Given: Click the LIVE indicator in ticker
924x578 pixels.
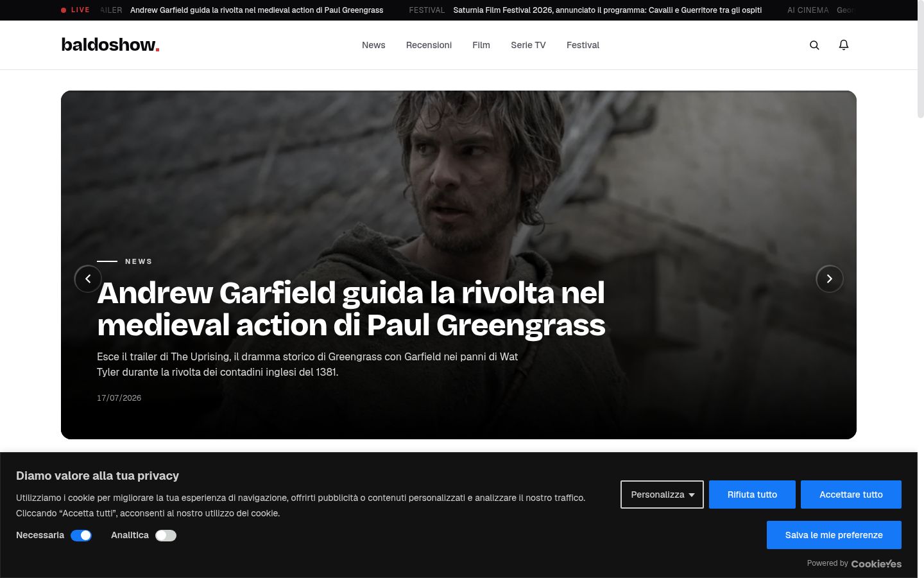Looking at the screenshot, I should point(75,10).
